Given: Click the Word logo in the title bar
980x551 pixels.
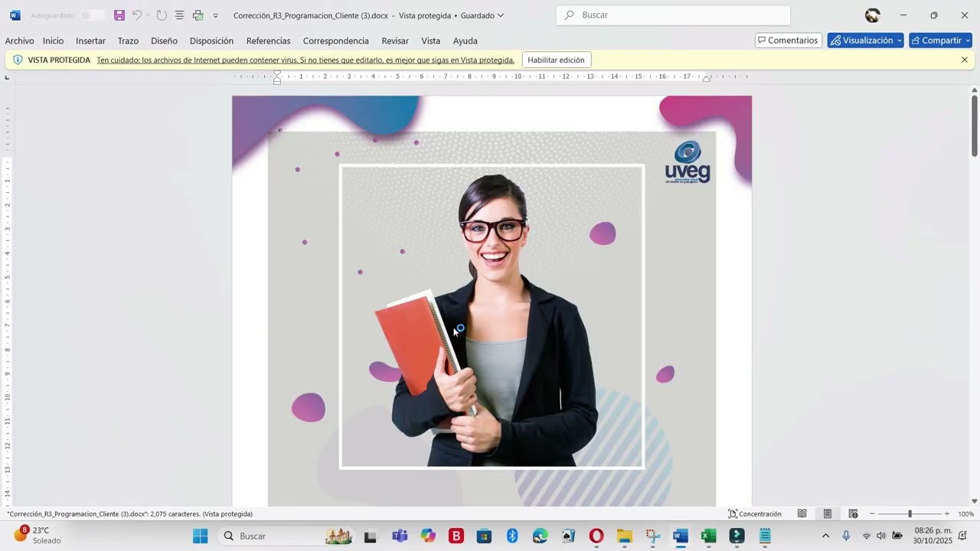Looking at the screenshot, I should (15, 15).
